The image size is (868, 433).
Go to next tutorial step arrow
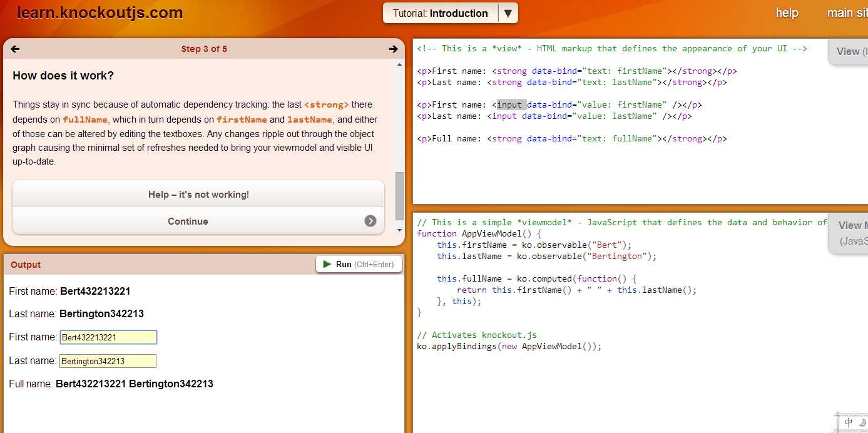393,49
